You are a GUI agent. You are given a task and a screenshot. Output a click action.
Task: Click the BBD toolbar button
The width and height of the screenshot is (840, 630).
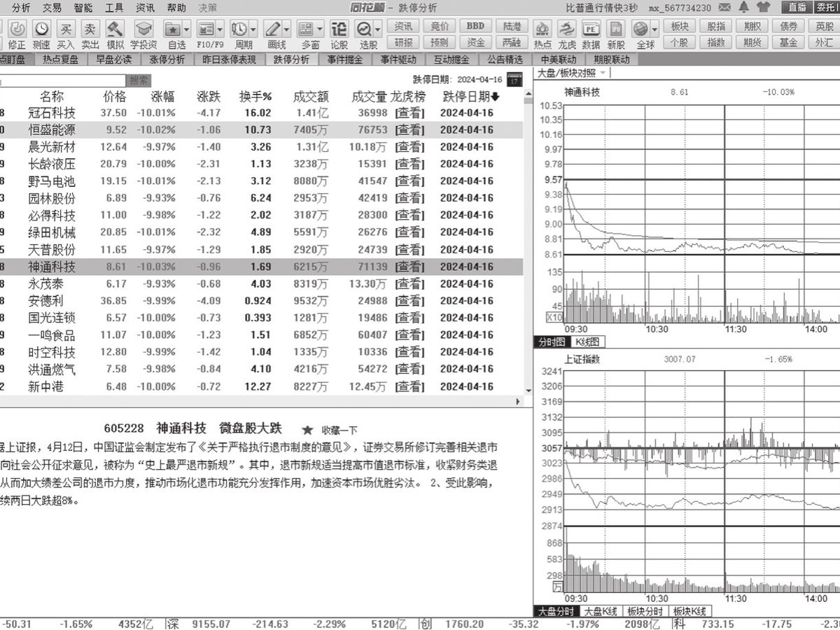475,26
